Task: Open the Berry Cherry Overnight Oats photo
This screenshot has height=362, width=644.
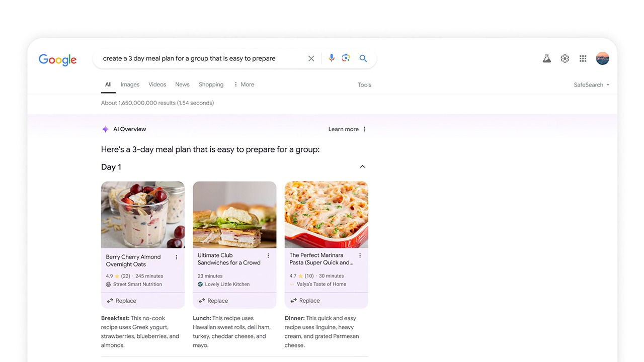Action: [143, 215]
